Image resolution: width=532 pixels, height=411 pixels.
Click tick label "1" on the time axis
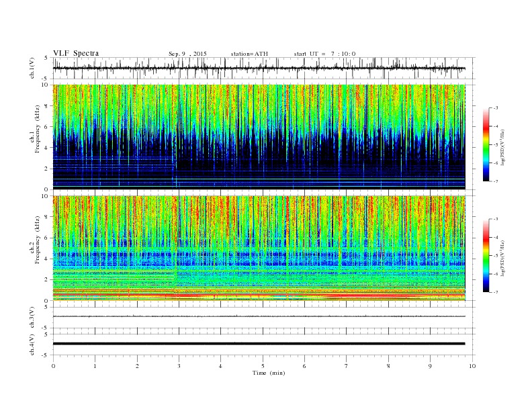click(x=95, y=366)
